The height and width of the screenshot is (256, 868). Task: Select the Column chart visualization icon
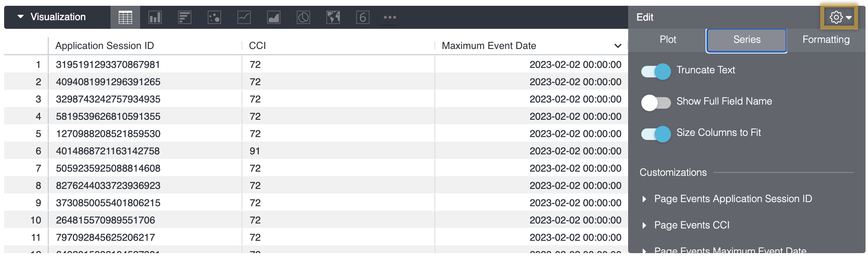point(155,17)
